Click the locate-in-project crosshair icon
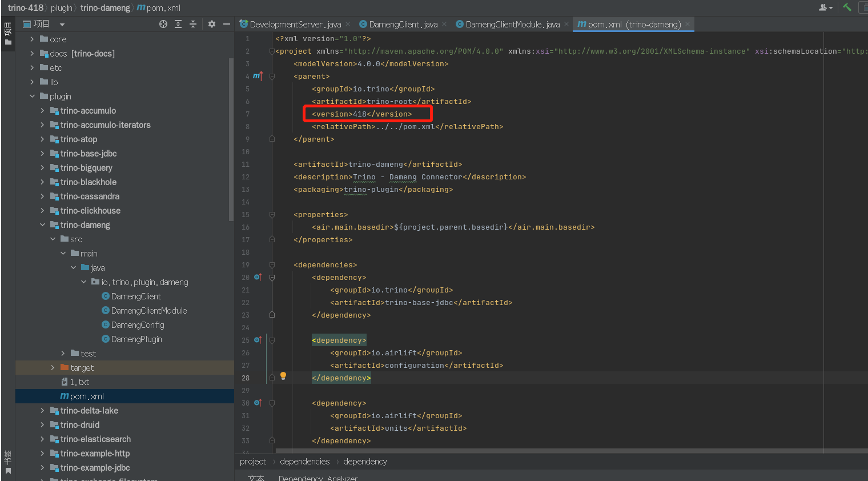868x481 pixels. click(x=163, y=24)
